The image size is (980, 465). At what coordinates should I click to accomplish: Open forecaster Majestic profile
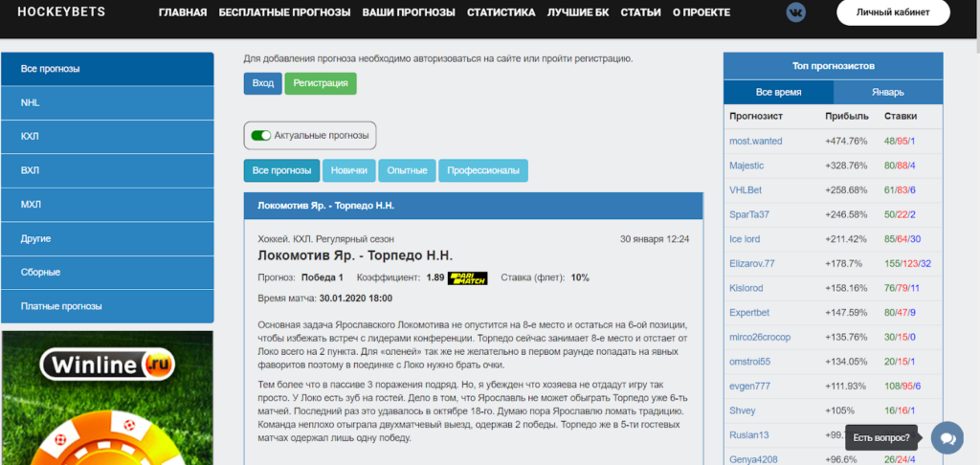pos(746,166)
